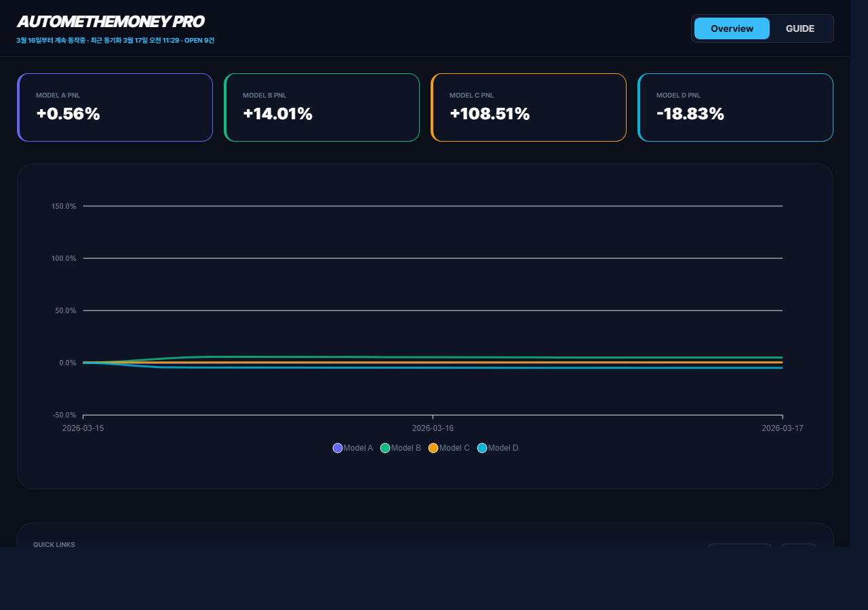Click the AUTOMETHEMONEY PRO logo title
Image resolution: width=868 pixels, height=610 pixels.
tap(111, 22)
